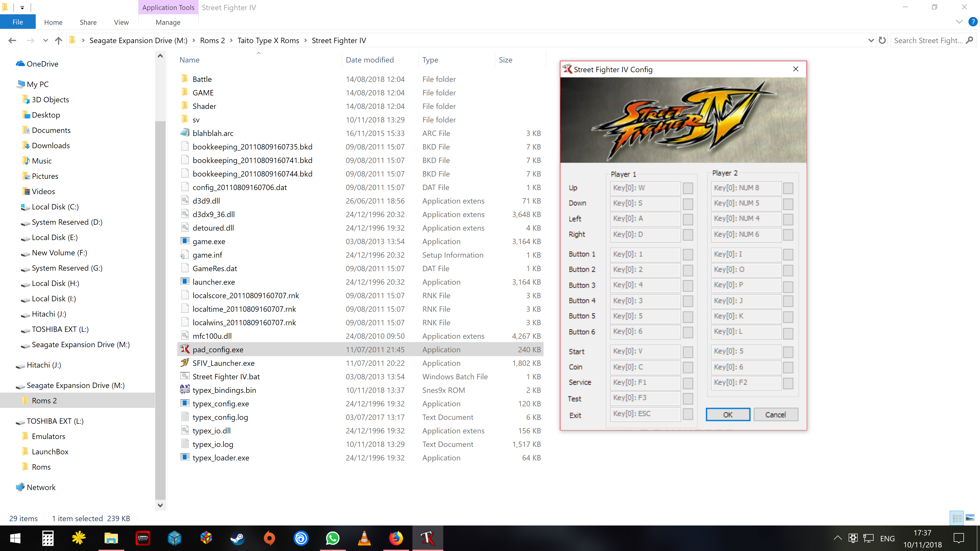Image resolution: width=980 pixels, height=551 pixels.
Task: Tick the Player 1 Up checkbox
Action: click(x=688, y=188)
